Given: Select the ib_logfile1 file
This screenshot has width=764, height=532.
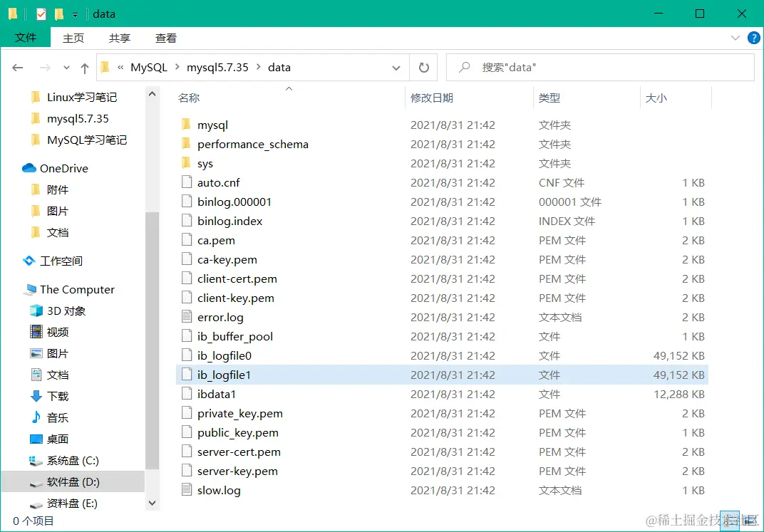Looking at the screenshot, I should click(442, 375).
